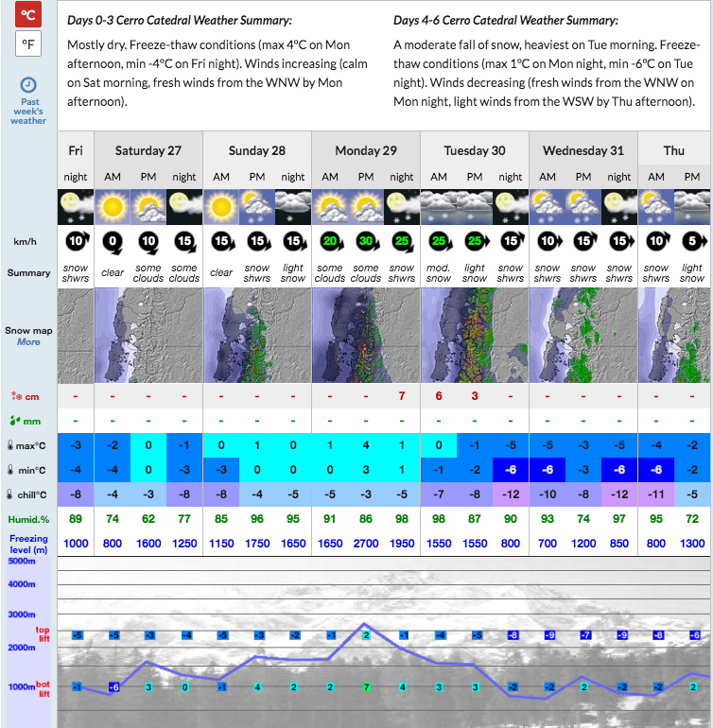Open Sunday 28 snow map thumbnail

[257, 336]
